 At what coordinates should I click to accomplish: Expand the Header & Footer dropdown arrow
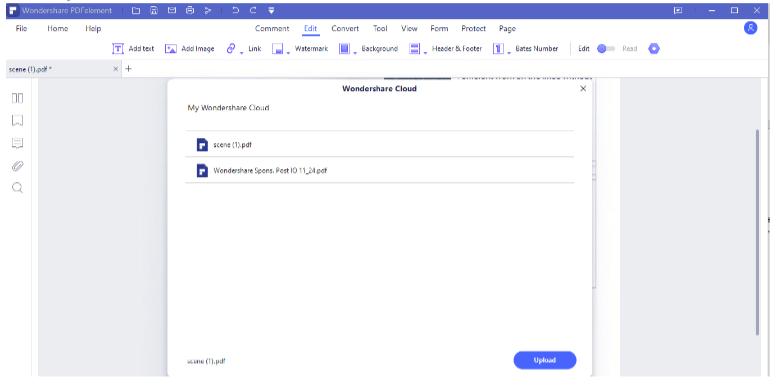(425, 52)
